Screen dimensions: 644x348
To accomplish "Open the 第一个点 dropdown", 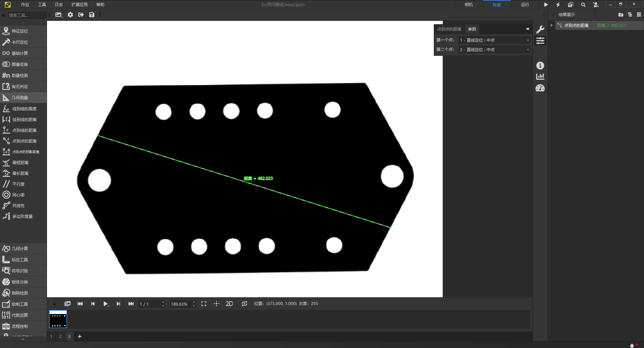I will pyautogui.click(x=494, y=40).
